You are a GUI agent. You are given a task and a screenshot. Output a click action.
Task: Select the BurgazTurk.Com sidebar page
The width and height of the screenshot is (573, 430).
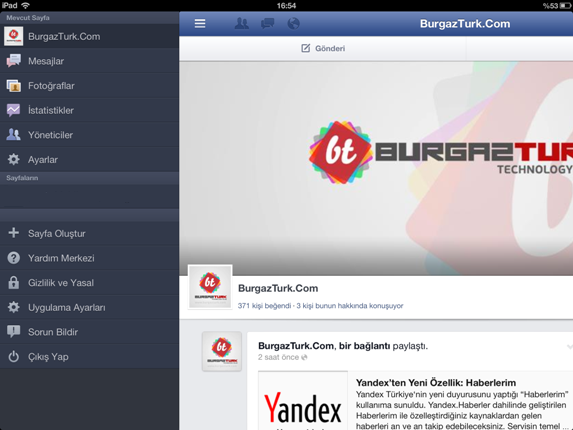click(90, 36)
